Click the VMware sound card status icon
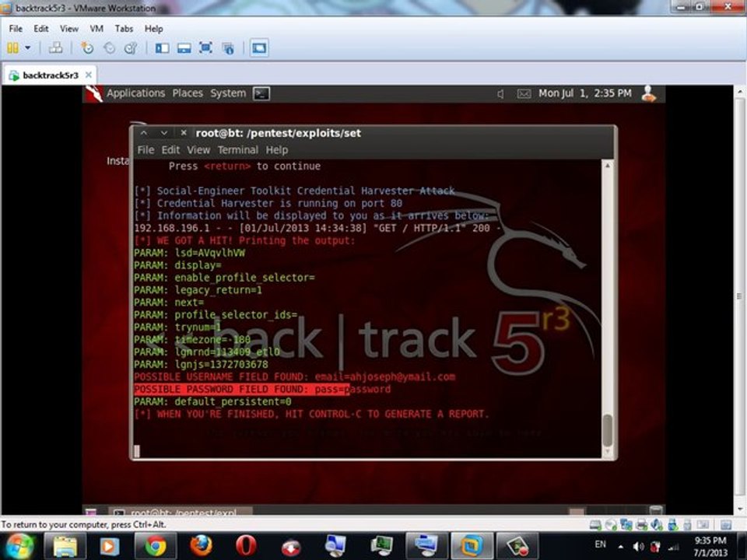 657,525
